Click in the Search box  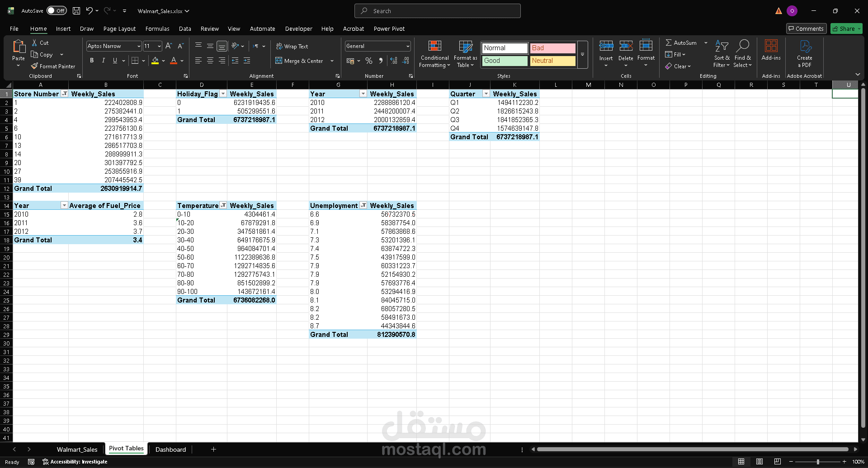(x=438, y=11)
